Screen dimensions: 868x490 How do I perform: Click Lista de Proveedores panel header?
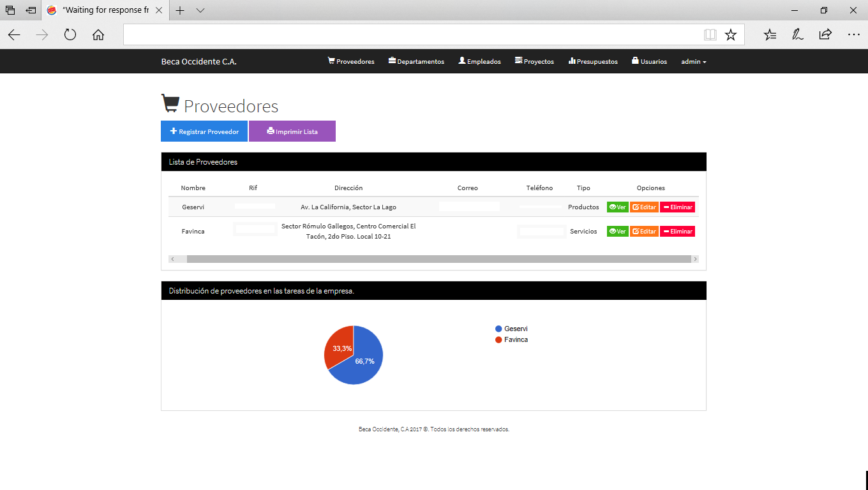coord(434,162)
